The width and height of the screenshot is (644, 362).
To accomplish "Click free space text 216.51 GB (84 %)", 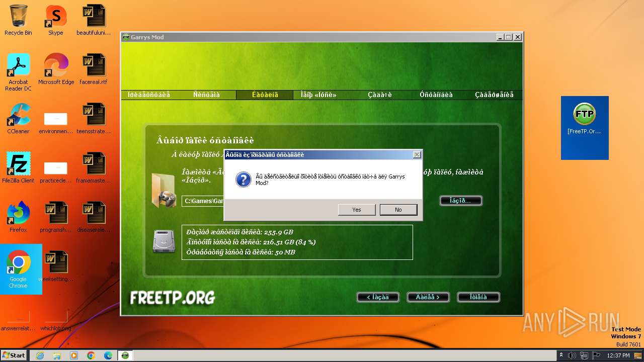I will coord(251,242).
